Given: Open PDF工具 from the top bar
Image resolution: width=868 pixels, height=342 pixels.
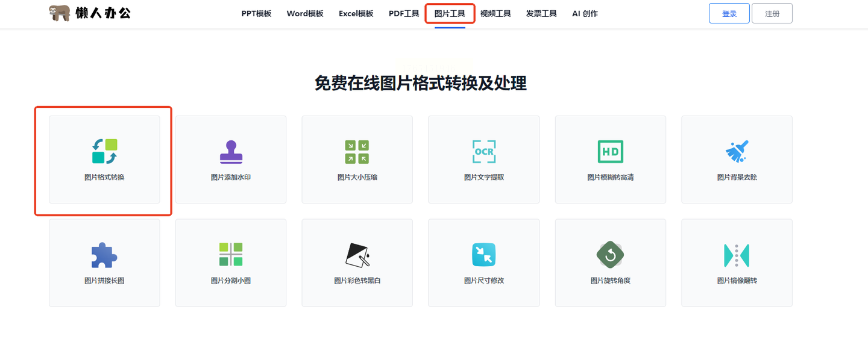Looking at the screenshot, I should (x=404, y=13).
